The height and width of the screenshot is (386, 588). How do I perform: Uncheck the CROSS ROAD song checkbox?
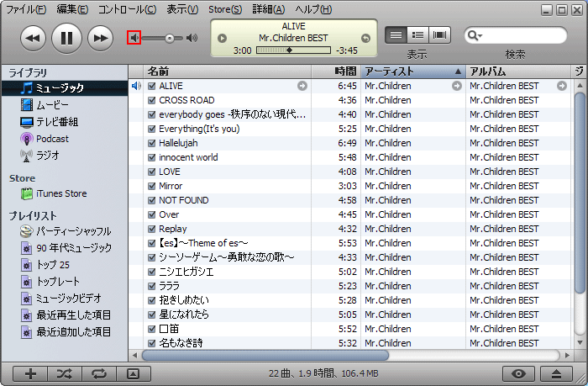[x=151, y=100]
